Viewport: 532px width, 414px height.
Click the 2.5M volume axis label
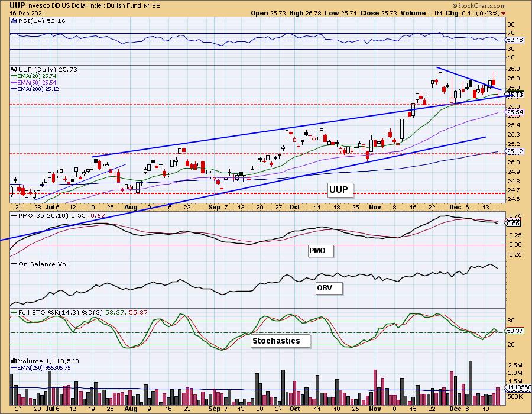point(515,365)
